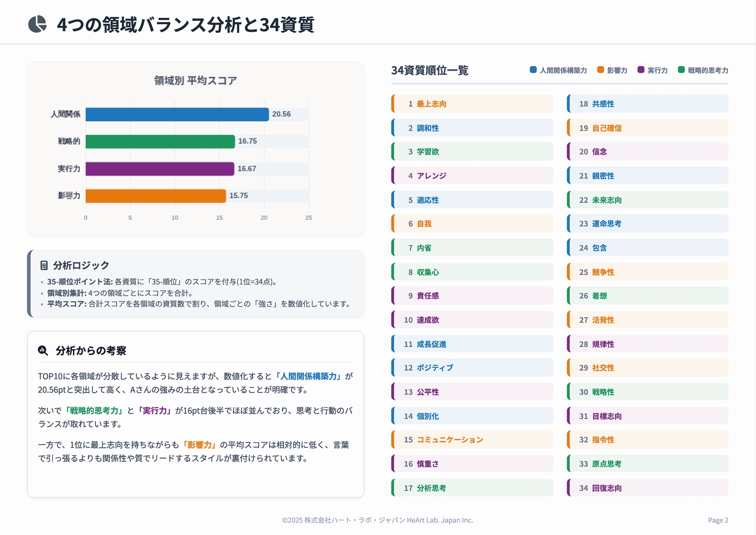This screenshot has height=535, width=756.
Task: Click the calculator icon beside 分析ロジック
Action: [x=43, y=265]
